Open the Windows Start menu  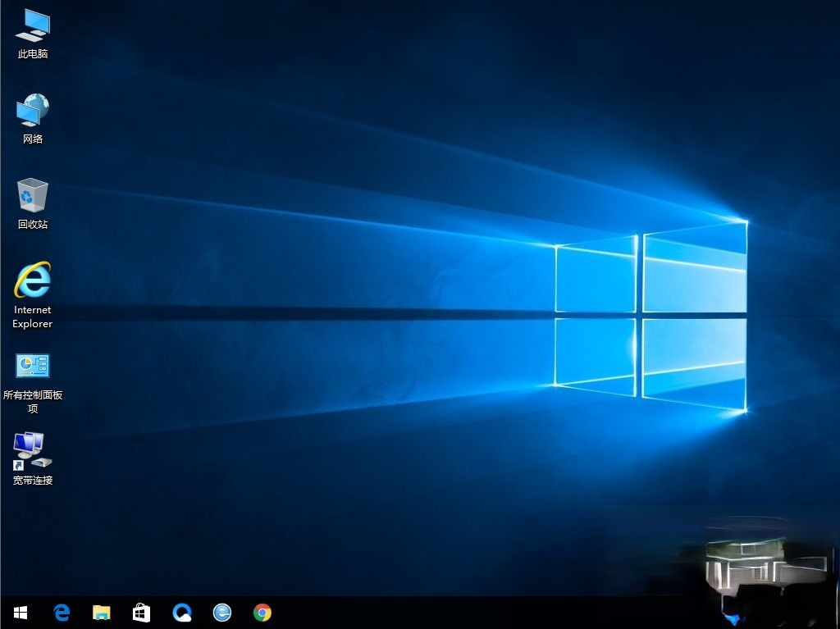click(21, 613)
